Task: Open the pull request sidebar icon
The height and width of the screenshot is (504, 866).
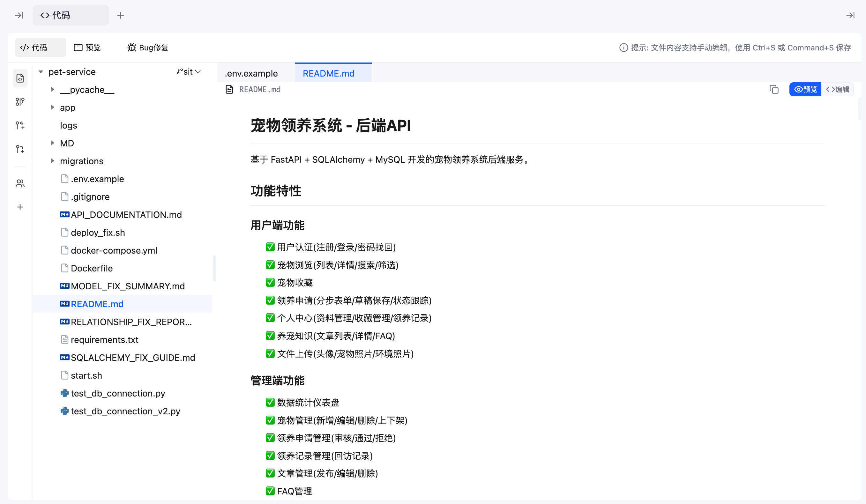Action: [x=20, y=149]
